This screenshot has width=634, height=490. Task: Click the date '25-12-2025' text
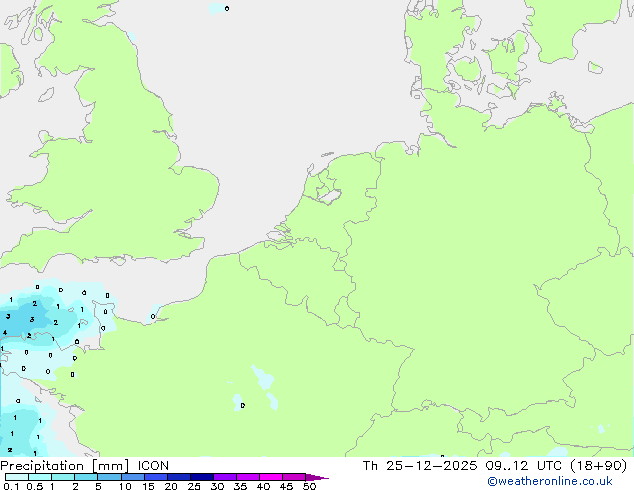point(431,466)
